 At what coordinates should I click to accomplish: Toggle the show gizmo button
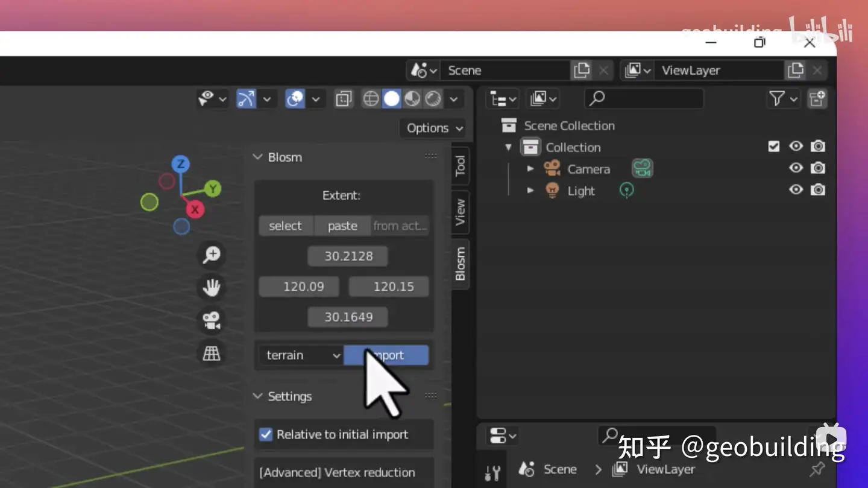click(x=246, y=98)
